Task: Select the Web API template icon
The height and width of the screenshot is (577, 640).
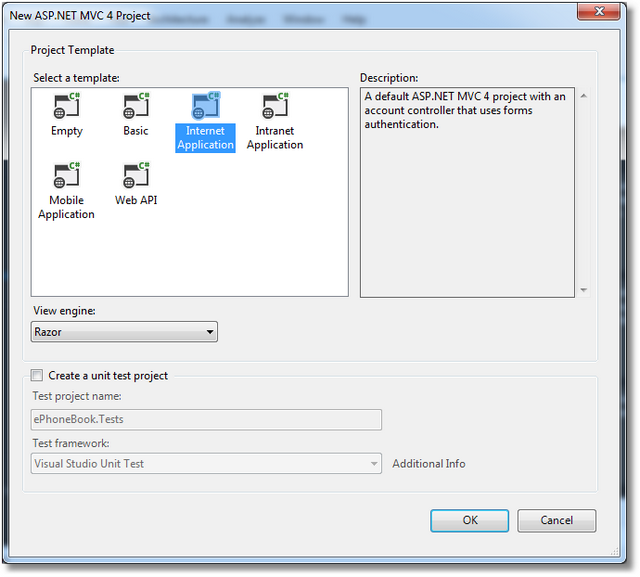Action: [136, 175]
